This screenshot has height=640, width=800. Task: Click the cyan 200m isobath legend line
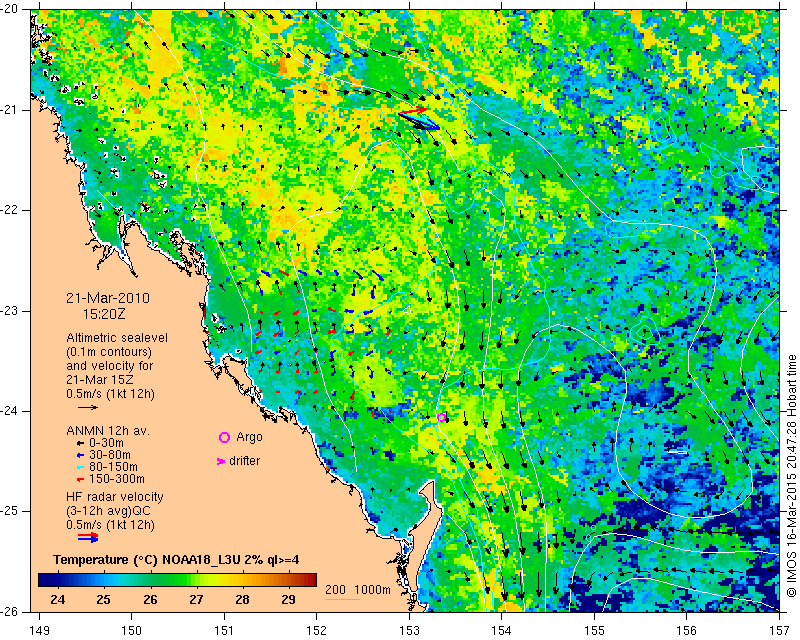click(x=342, y=599)
